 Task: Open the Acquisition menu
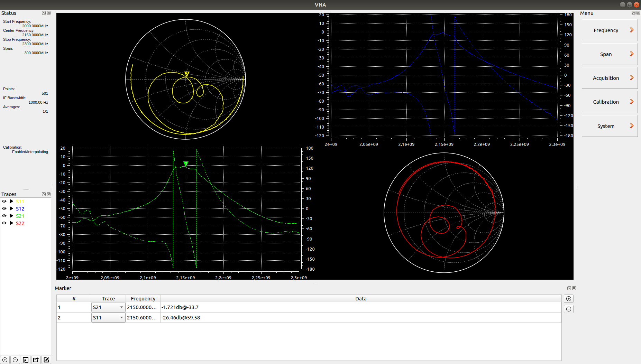[610, 78]
